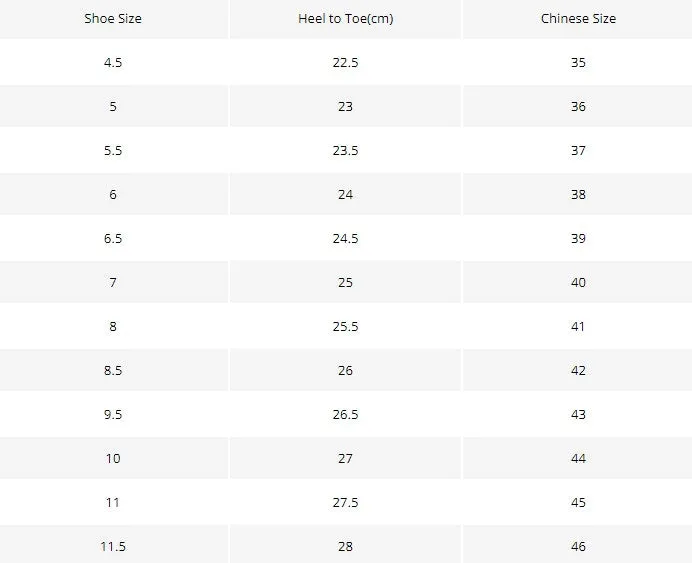Select shoe size 4.5 cell
The width and height of the screenshot is (692, 563).
tap(113, 62)
